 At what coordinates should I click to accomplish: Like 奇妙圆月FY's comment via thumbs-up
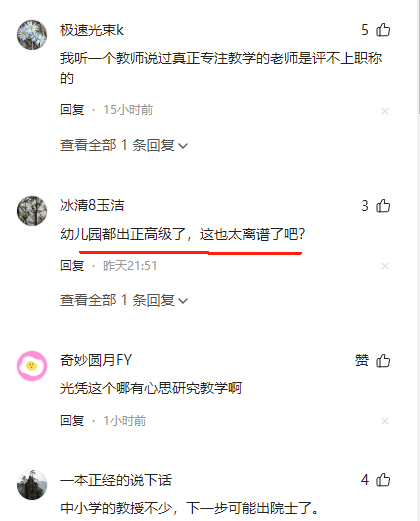pyautogui.click(x=383, y=361)
